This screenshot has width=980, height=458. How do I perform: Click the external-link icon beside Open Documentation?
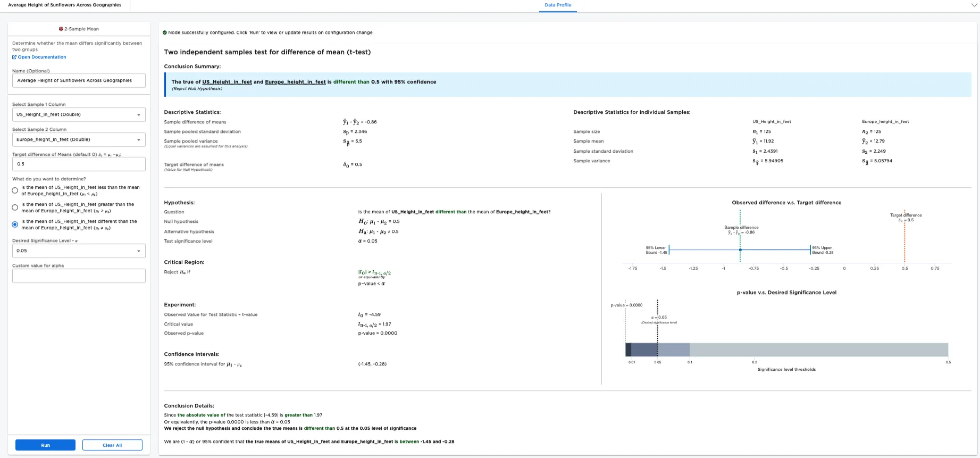[x=14, y=57]
